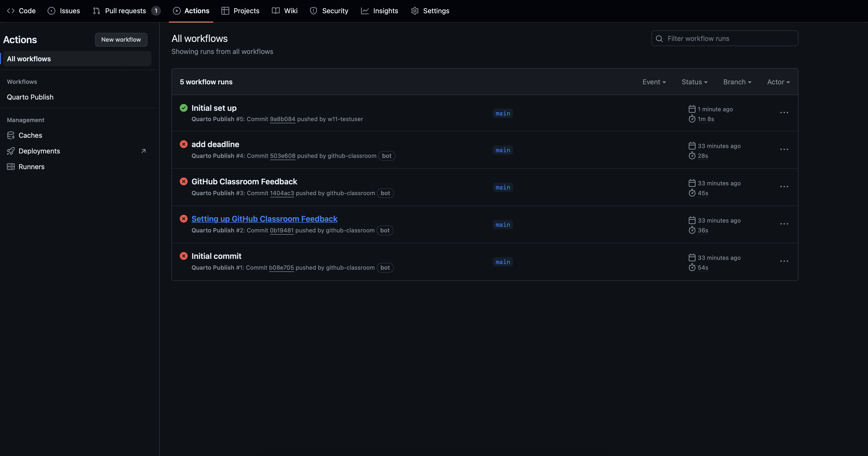Click the Deployments rocket icon
Viewport: 868px width, 456px height.
click(11, 151)
